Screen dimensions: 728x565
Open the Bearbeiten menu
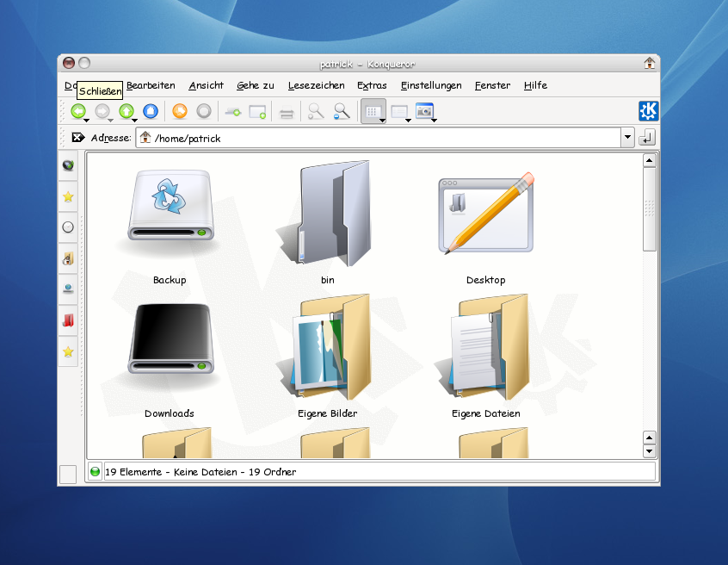point(151,85)
